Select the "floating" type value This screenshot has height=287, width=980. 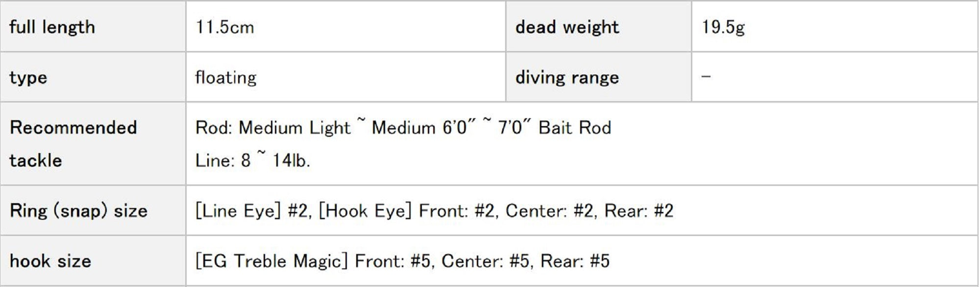(226, 78)
